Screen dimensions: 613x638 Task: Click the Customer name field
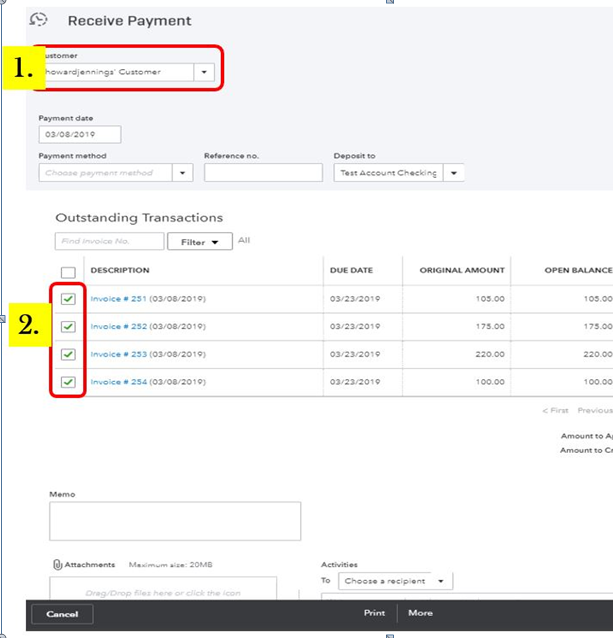click(x=119, y=72)
